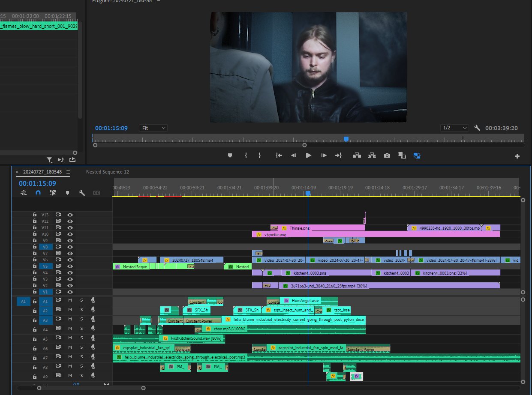
Task: Switch to Nested Sequence 12 tab
Action: (107, 172)
